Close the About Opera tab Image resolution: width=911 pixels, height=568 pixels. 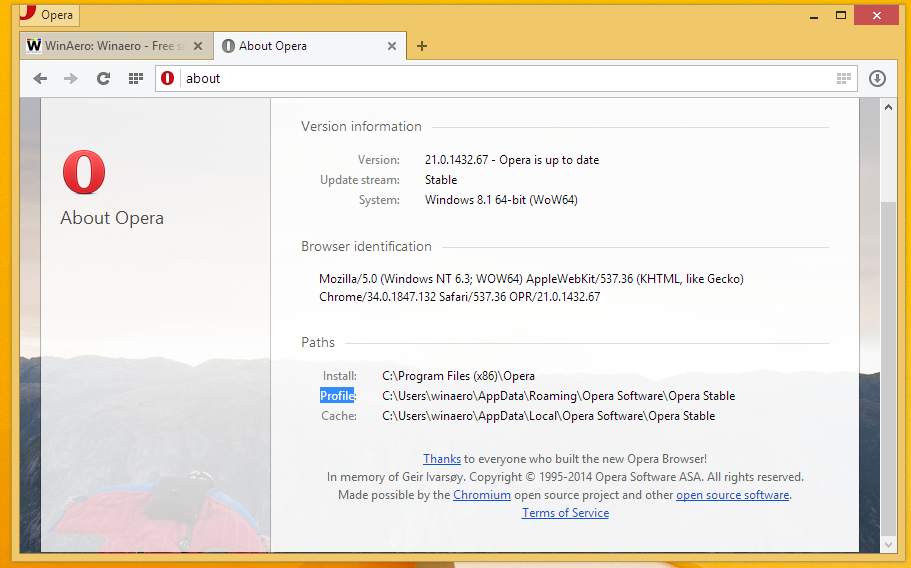coord(392,46)
